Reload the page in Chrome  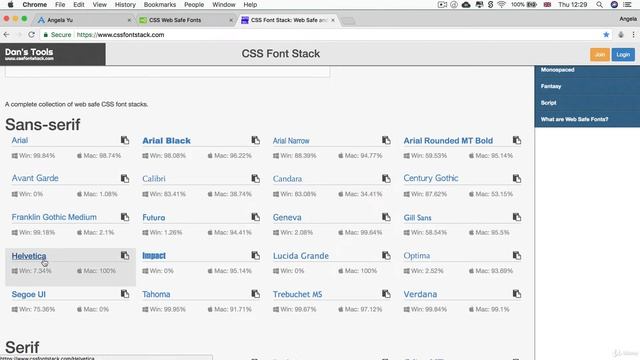click(x=31, y=35)
